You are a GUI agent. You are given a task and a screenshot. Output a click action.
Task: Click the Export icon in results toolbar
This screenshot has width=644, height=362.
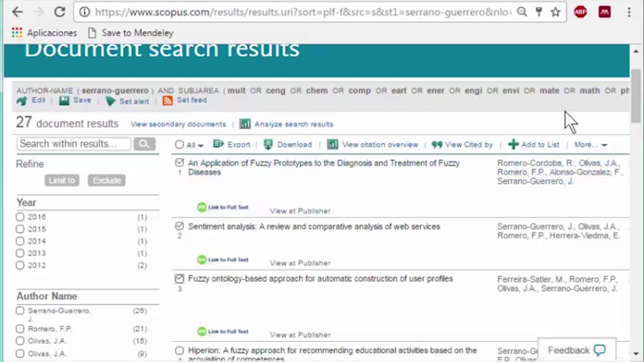click(218, 144)
